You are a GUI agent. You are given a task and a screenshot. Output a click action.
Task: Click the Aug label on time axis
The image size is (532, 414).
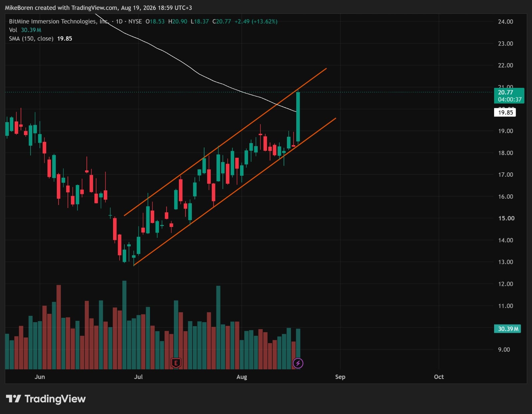coord(242,377)
